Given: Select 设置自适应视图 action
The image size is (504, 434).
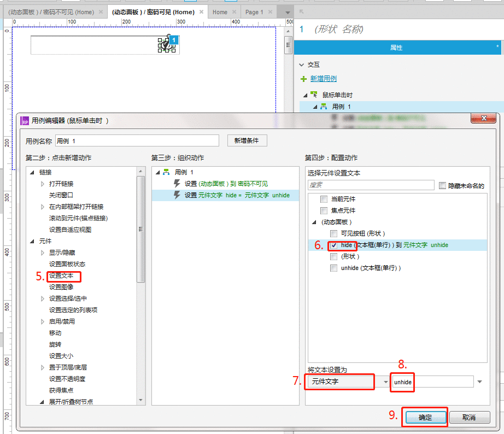Looking at the screenshot, I should tap(70, 230).
